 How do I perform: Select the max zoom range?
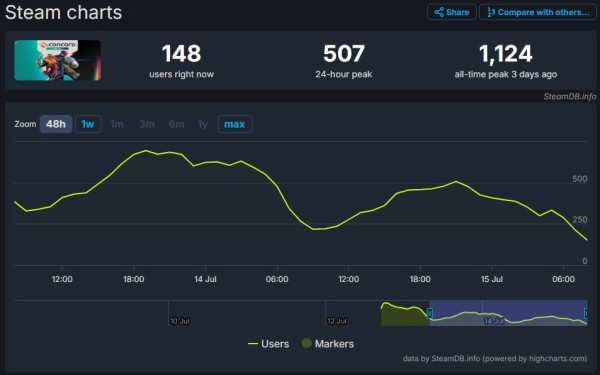pyautogui.click(x=235, y=124)
